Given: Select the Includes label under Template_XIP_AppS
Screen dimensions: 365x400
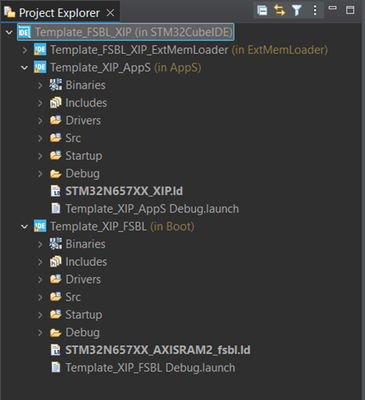Looking at the screenshot, I should coord(86,103).
